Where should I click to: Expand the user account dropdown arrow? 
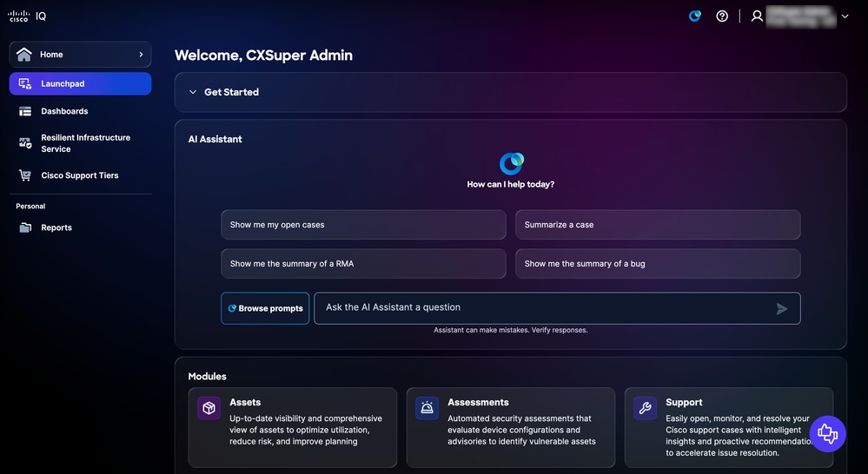(x=845, y=16)
